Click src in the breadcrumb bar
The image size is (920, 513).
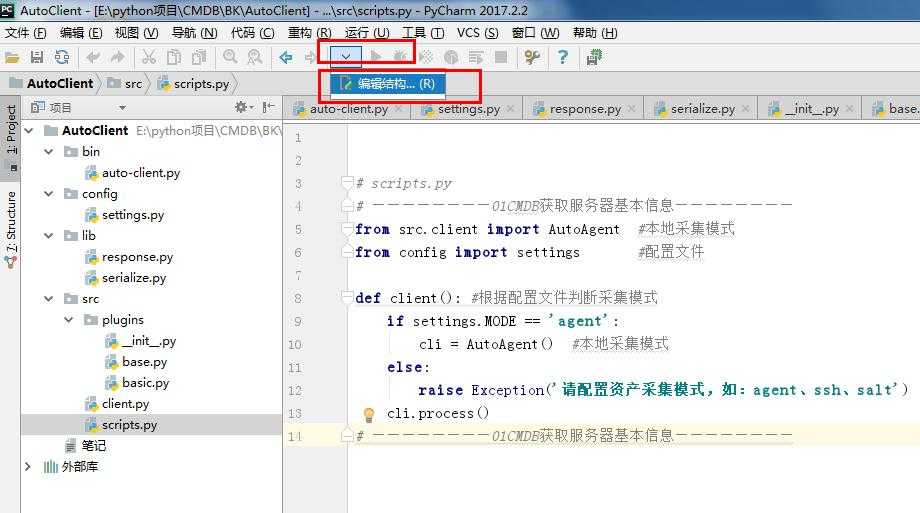[x=125, y=83]
